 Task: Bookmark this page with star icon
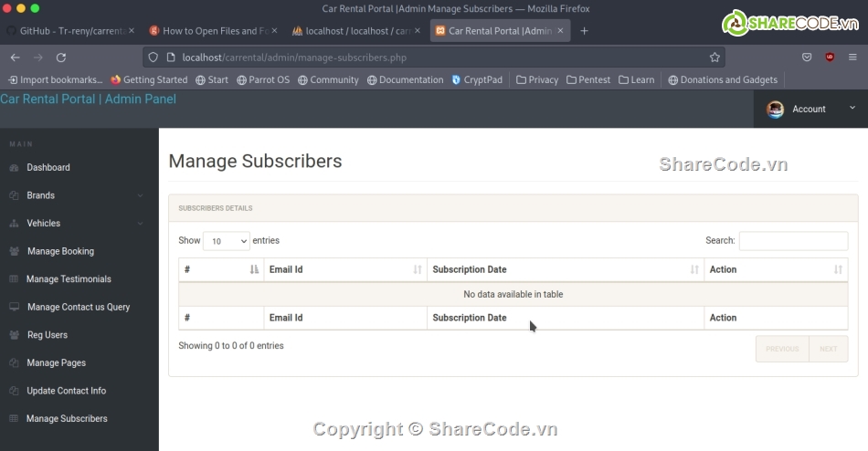pyautogui.click(x=715, y=57)
